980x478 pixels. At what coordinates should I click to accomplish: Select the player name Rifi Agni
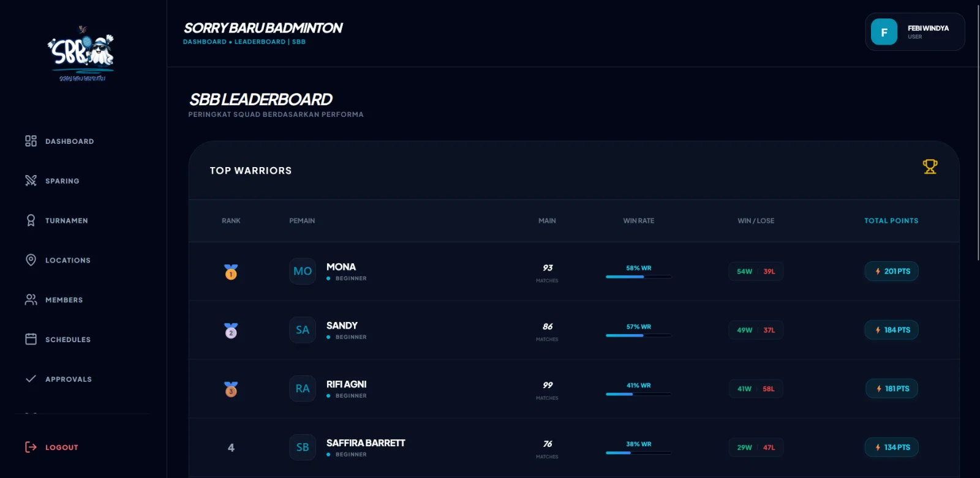coord(347,384)
